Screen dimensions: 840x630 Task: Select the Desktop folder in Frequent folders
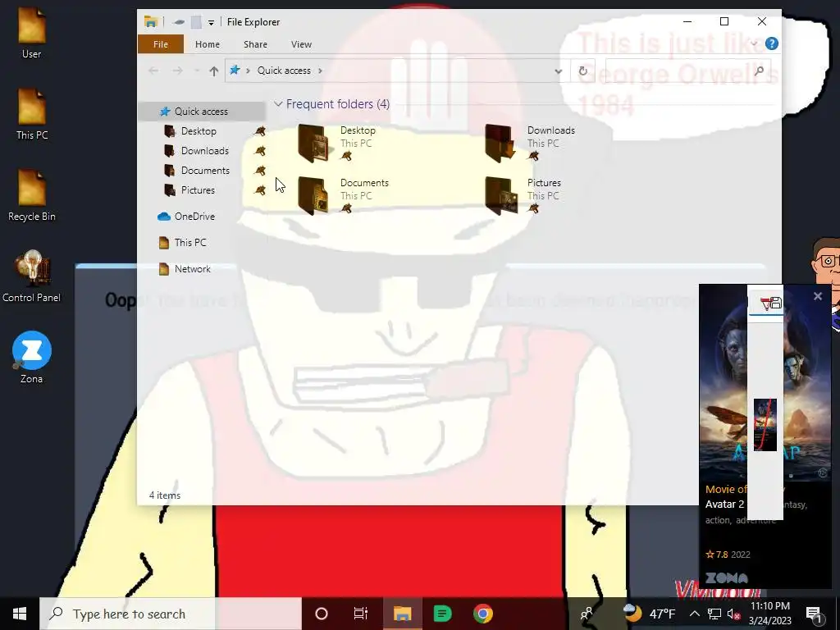(337, 143)
